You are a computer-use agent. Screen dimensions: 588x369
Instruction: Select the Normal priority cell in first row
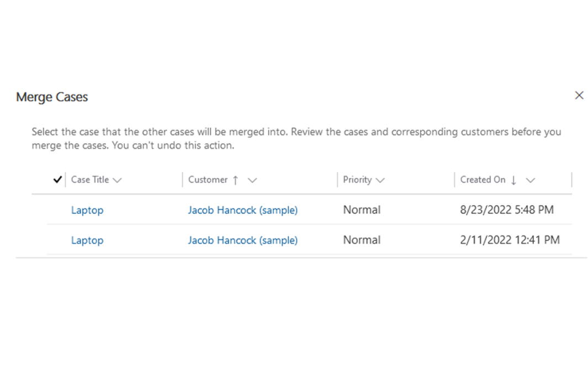click(362, 210)
